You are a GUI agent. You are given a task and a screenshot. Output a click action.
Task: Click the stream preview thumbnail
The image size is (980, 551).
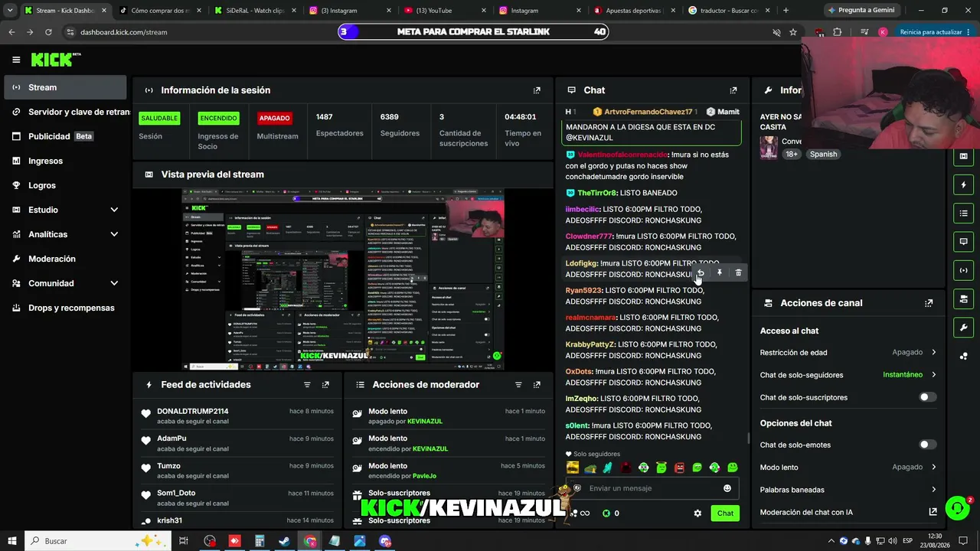(x=343, y=279)
